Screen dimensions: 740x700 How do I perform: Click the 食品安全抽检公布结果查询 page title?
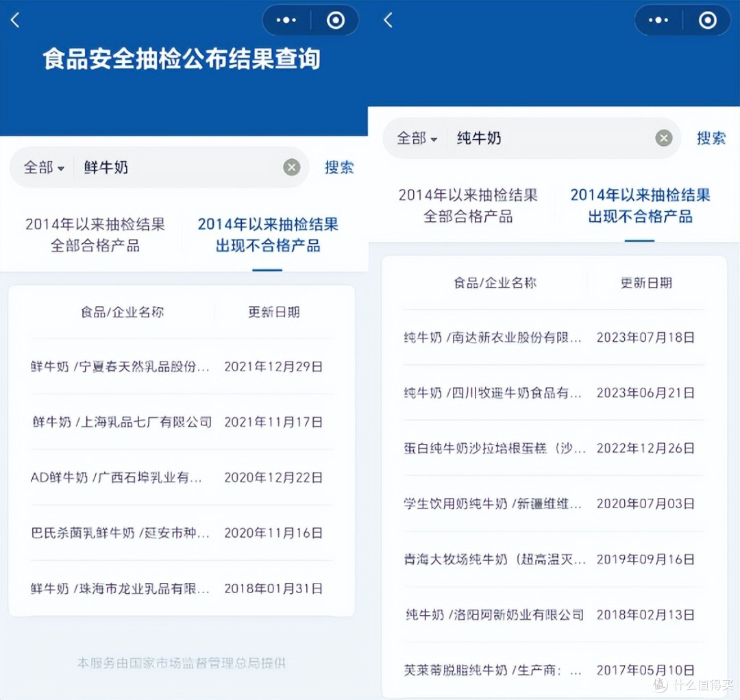pyautogui.click(x=182, y=60)
